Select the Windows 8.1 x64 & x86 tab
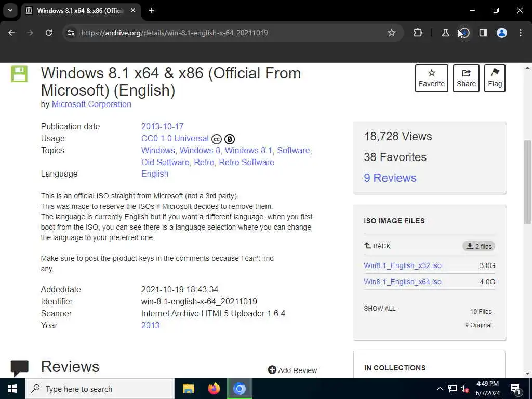The width and height of the screenshot is (532, 399). (x=81, y=10)
